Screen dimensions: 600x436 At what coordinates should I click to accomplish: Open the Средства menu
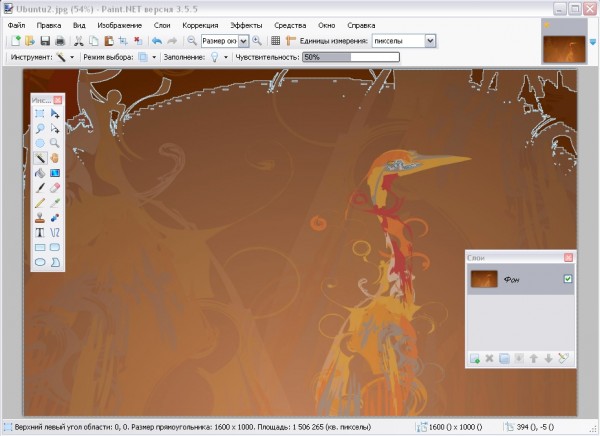tap(290, 26)
